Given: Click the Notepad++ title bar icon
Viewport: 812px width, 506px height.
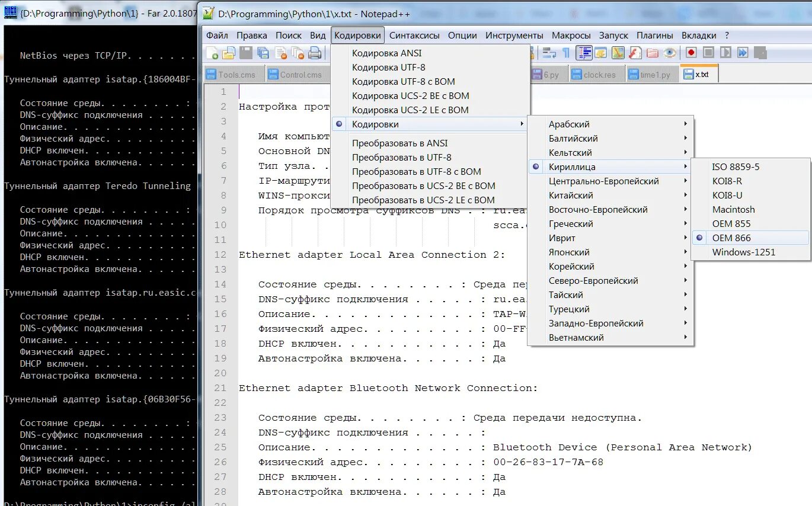Looking at the screenshot, I should click(x=208, y=12).
